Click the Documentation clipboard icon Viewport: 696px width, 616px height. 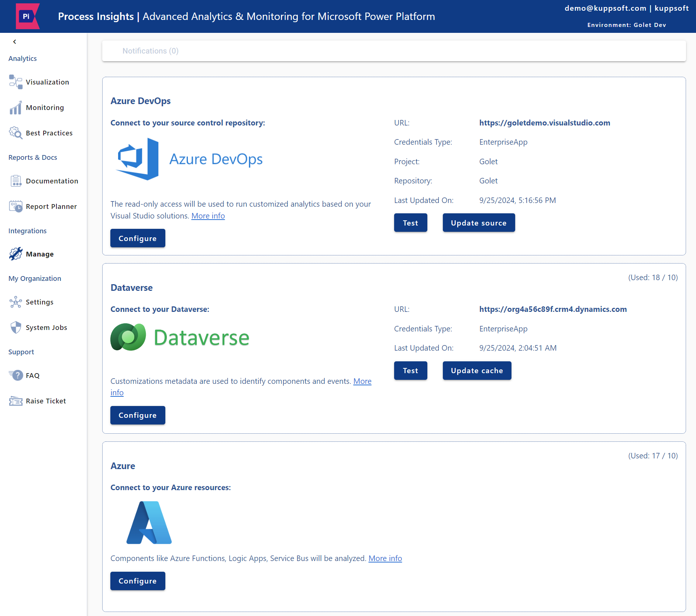coord(16,181)
